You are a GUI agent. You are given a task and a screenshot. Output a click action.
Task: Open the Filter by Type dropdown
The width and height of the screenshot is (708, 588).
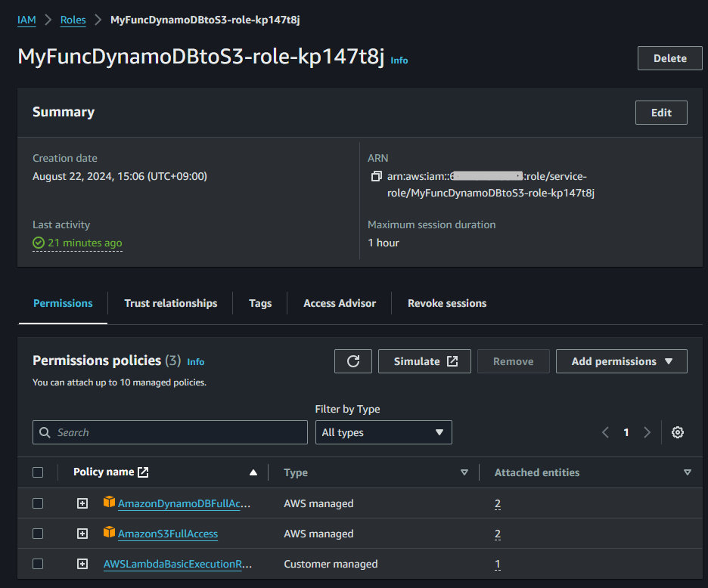[383, 432]
